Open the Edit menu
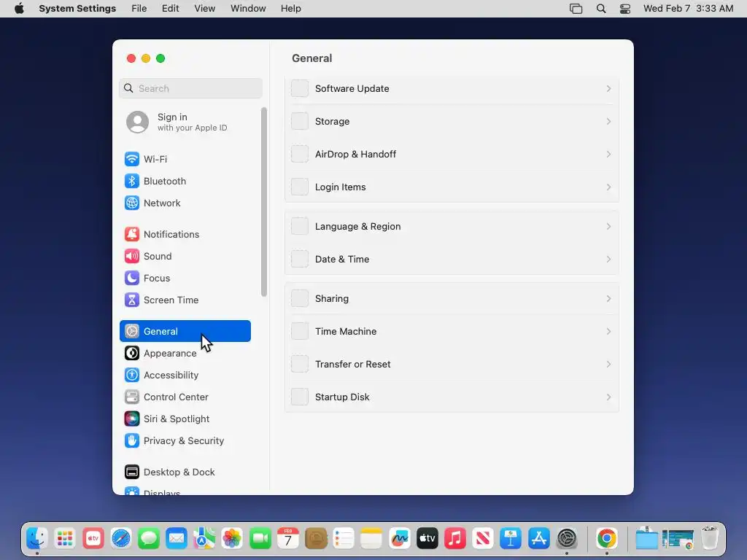Image resolution: width=747 pixels, height=560 pixels. click(x=170, y=9)
